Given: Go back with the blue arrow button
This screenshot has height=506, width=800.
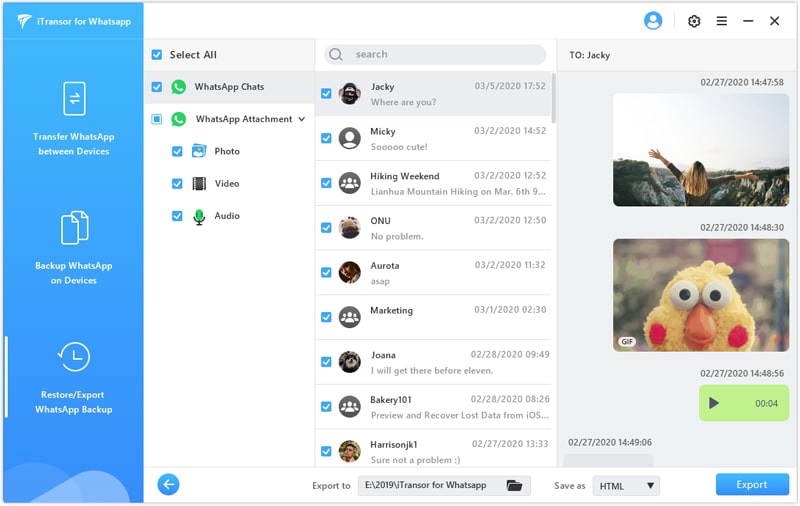Looking at the screenshot, I should point(168,484).
